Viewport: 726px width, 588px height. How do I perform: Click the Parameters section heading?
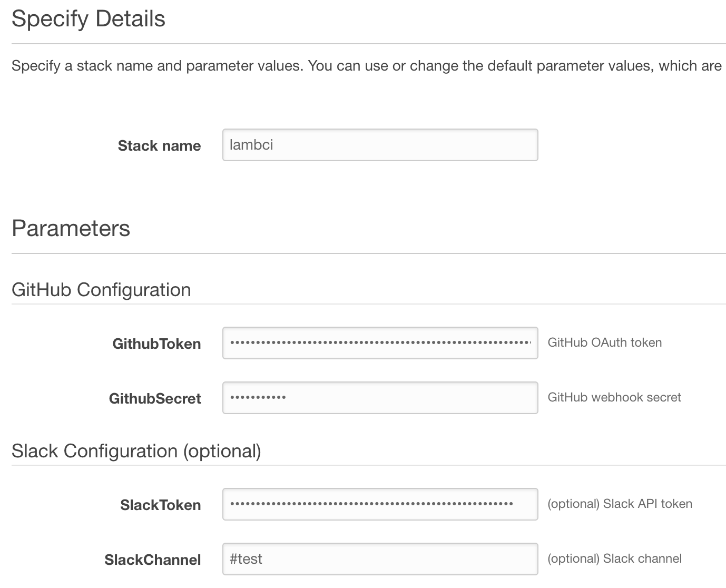(x=71, y=229)
